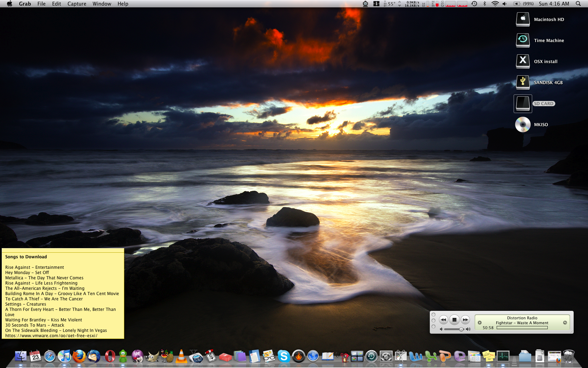The image size is (588, 368).
Task: Launch Microsoft Excel from the Dock
Action: pos(430,356)
